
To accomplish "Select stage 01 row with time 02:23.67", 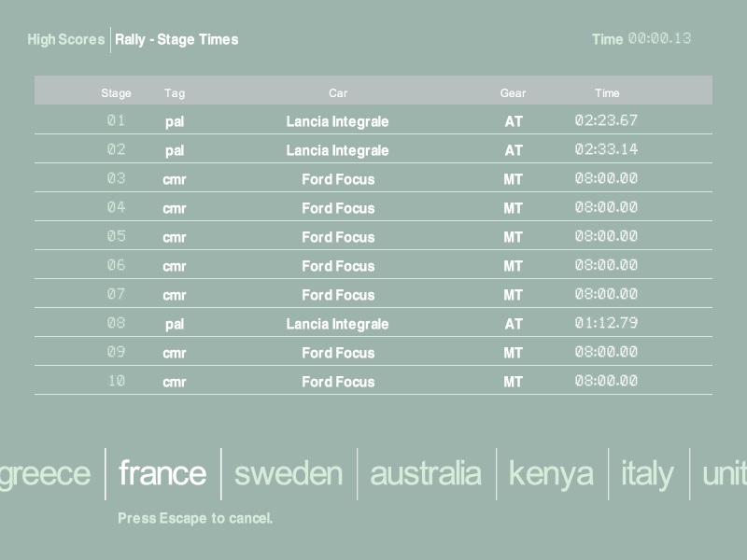I will [373, 121].
